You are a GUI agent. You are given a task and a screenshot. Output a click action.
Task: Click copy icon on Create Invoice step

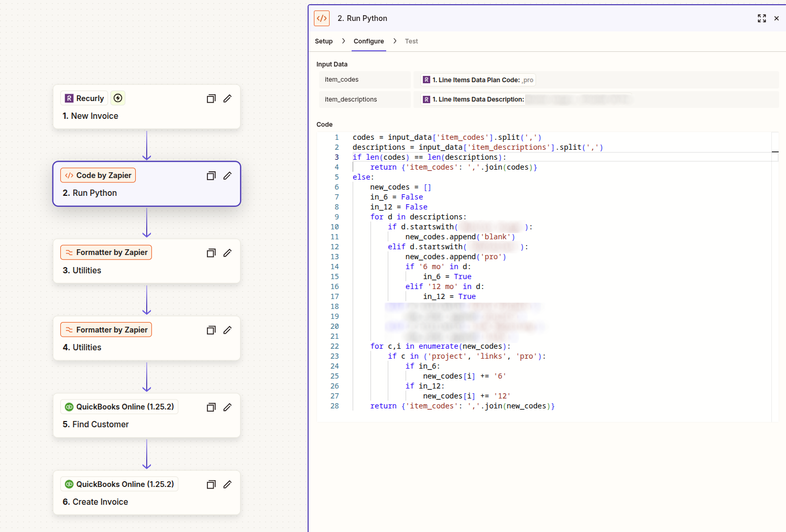211,485
